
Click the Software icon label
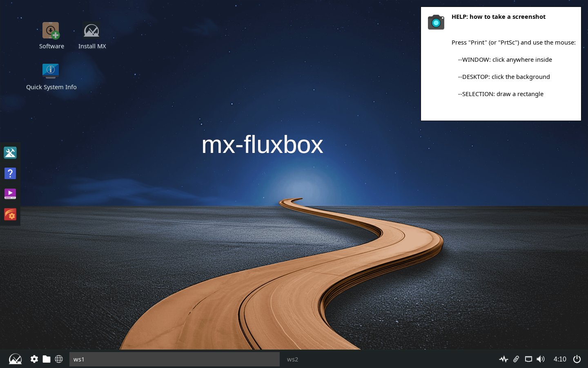tap(51, 46)
